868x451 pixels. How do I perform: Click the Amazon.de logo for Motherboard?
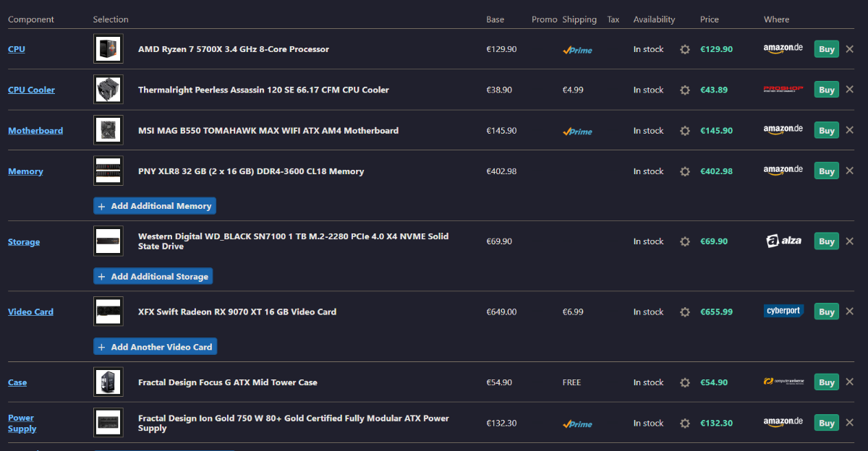pyautogui.click(x=783, y=130)
